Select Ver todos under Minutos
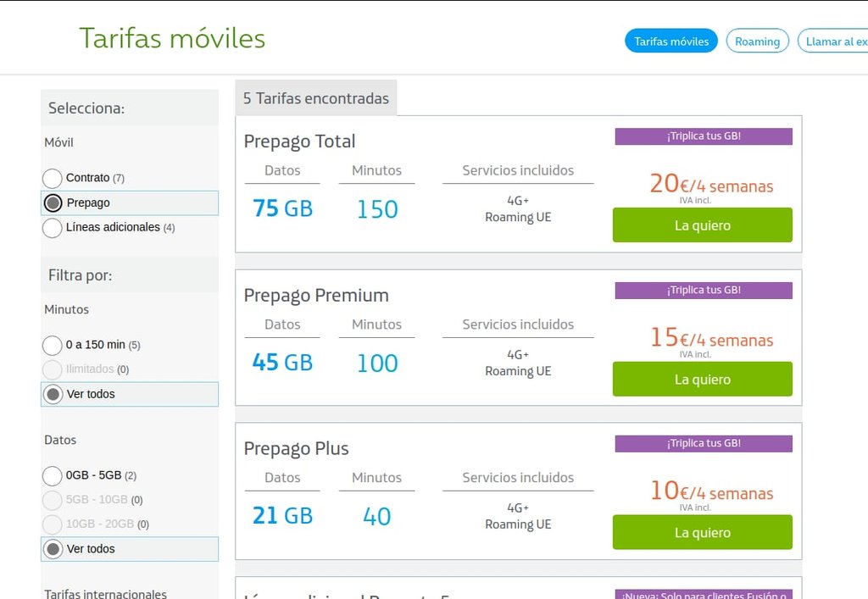Screen dimensions: 868x599 click(x=53, y=394)
